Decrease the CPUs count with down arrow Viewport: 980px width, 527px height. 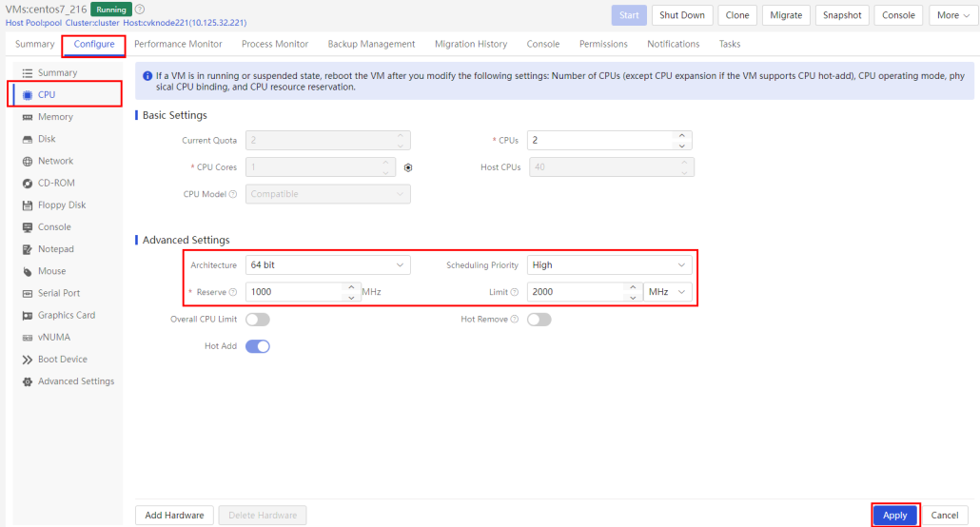tap(682, 145)
